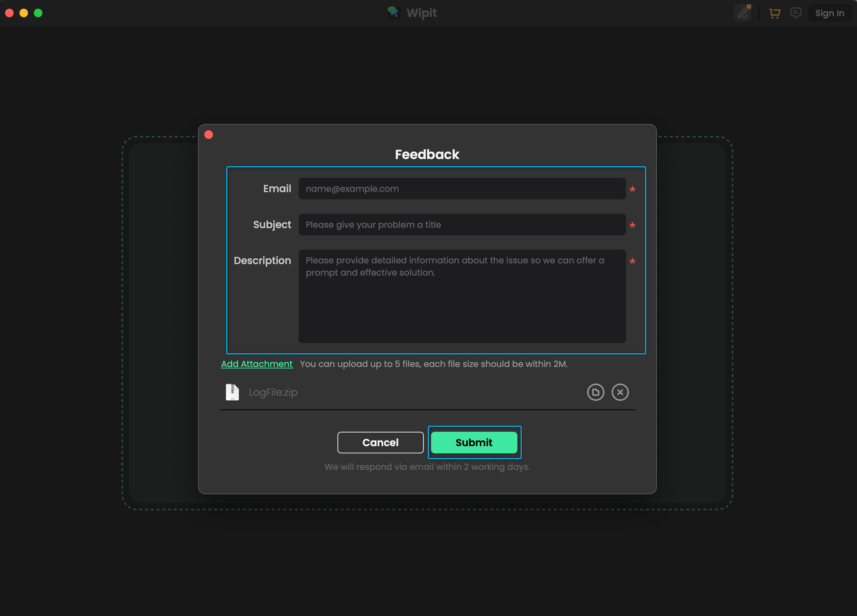
Task: Open the chat feedback bubble icon
Action: tap(796, 13)
